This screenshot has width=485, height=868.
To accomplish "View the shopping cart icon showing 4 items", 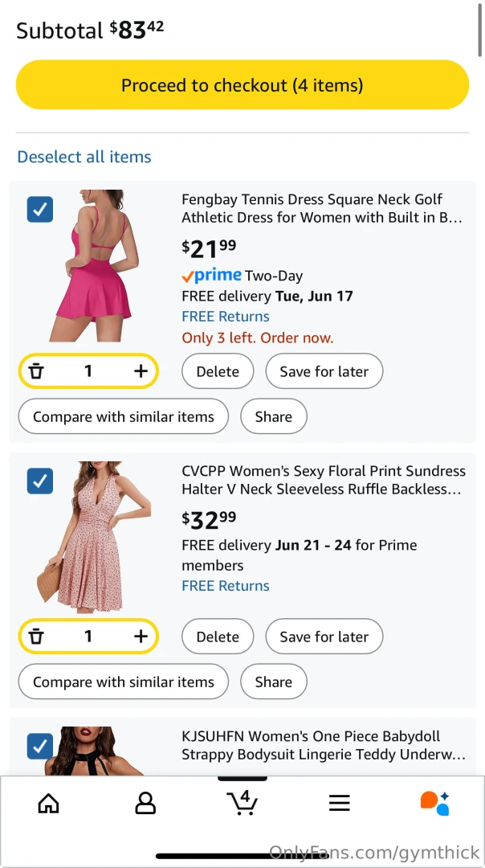I will (243, 803).
